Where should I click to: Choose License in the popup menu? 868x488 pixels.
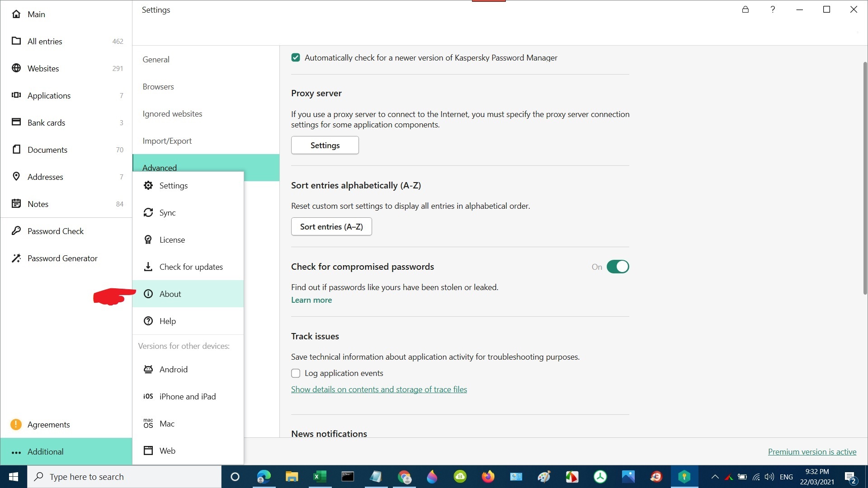tap(188, 240)
